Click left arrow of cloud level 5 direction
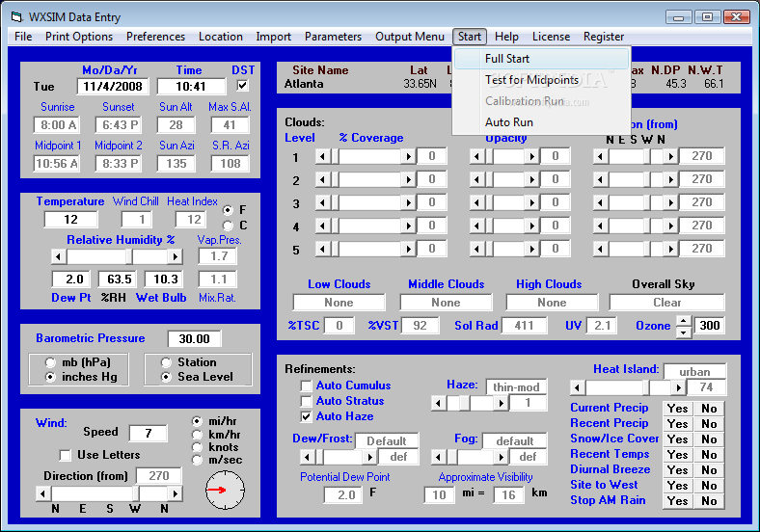Image resolution: width=760 pixels, height=532 pixels. click(601, 249)
